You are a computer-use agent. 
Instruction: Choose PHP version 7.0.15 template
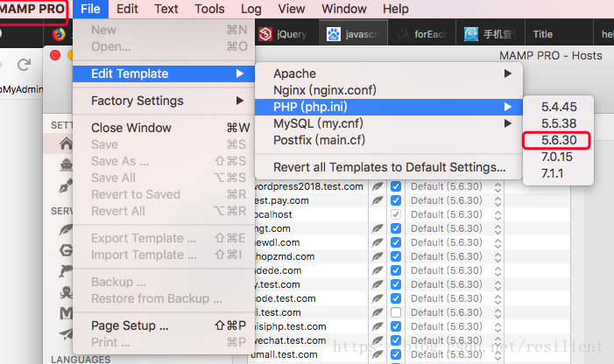(559, 157)
